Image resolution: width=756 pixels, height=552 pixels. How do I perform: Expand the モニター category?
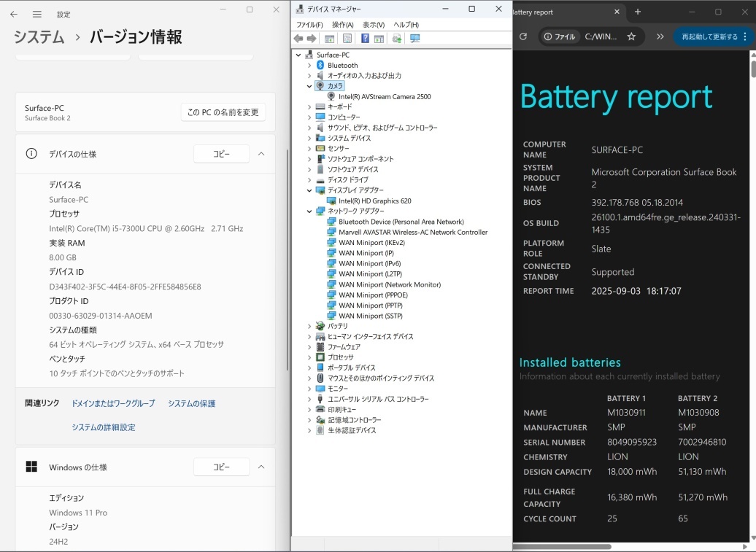[x=309, y=389]
